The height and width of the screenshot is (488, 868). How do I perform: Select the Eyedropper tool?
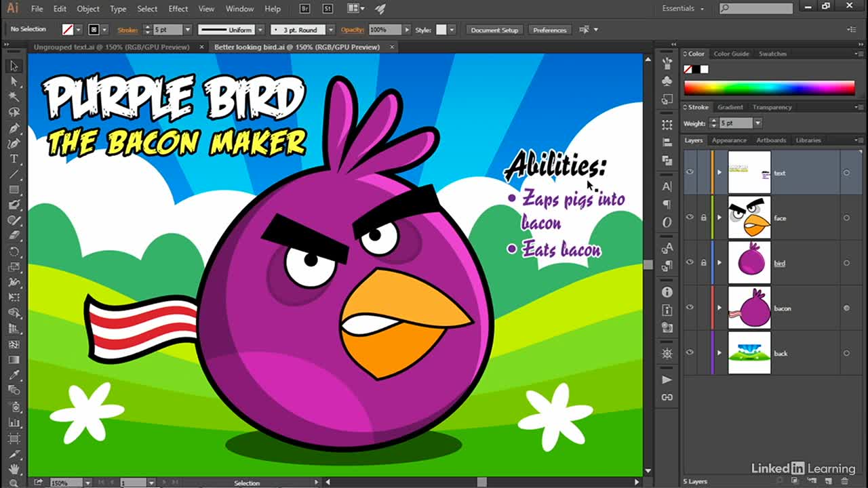point(14,375)
